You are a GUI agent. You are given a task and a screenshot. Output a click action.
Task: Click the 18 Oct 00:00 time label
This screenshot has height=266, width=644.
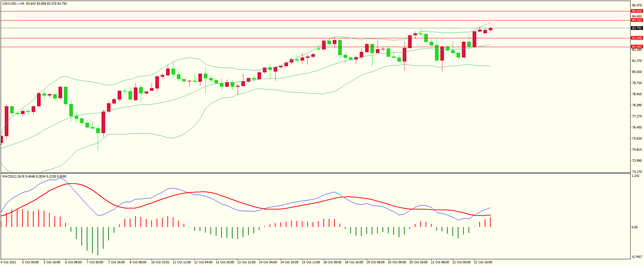[332, 262]
